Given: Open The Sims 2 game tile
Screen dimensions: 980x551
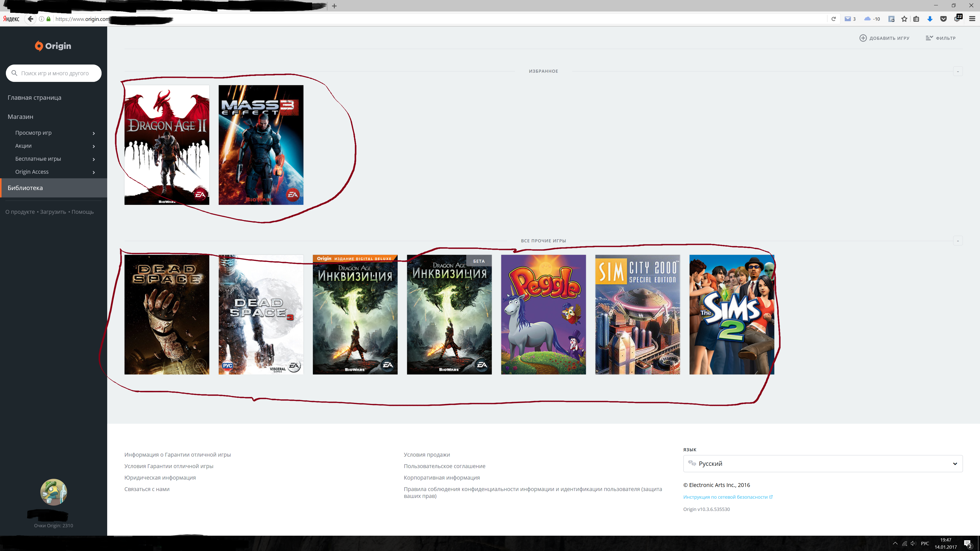Looking at the screenshot, I should tap(732, 315).
